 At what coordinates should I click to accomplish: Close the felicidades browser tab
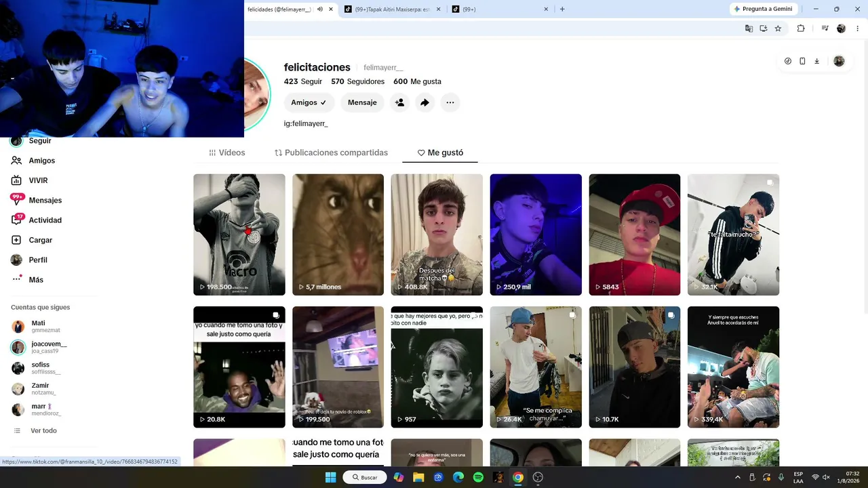click(332, 9)
